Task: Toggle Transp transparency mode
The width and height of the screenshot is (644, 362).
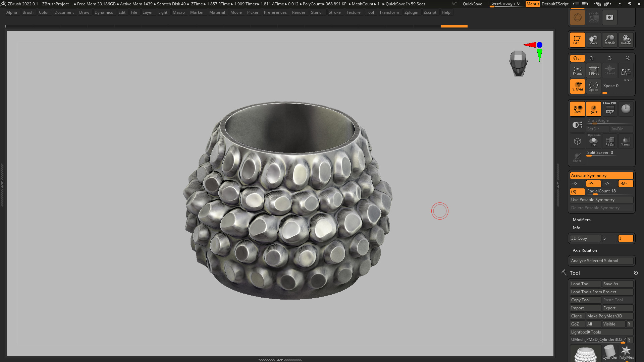Action: pyautogui.click(x=626, y=141)
